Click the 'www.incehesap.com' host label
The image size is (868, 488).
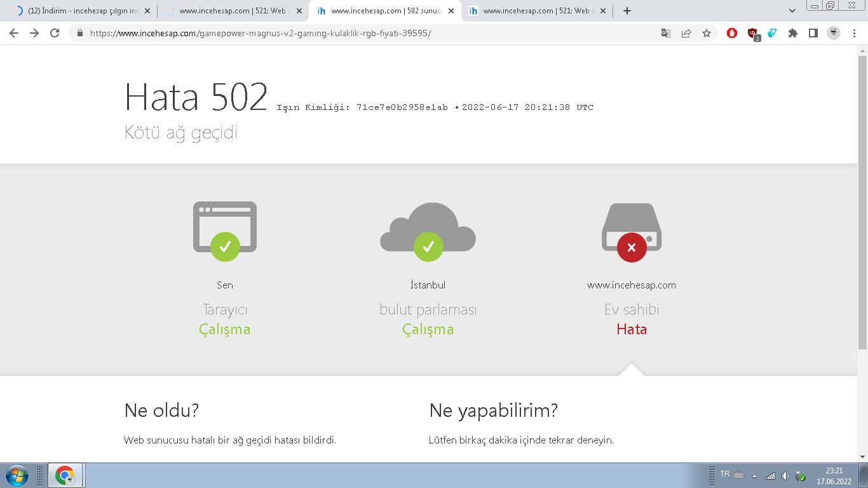(x=632, y=285)
